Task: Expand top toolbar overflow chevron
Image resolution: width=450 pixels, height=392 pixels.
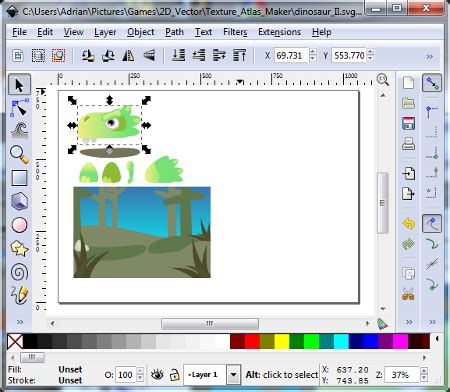Action: pyautogui.click(x=430, y=56)
